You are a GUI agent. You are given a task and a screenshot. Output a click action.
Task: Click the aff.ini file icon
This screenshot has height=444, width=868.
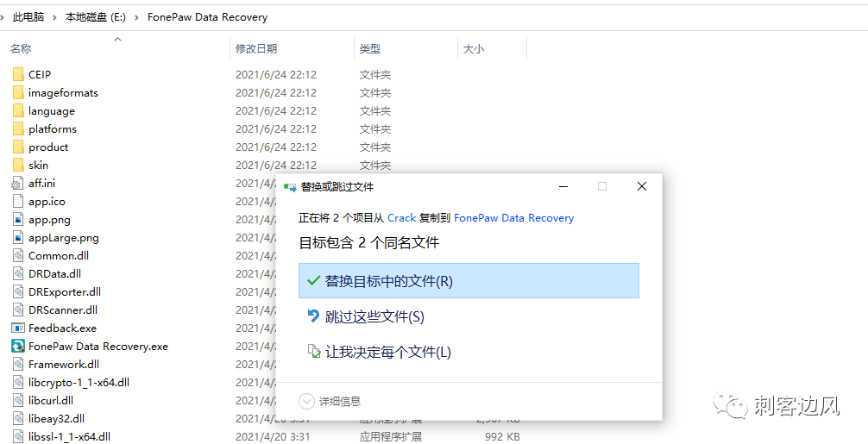tap(18, 183)
